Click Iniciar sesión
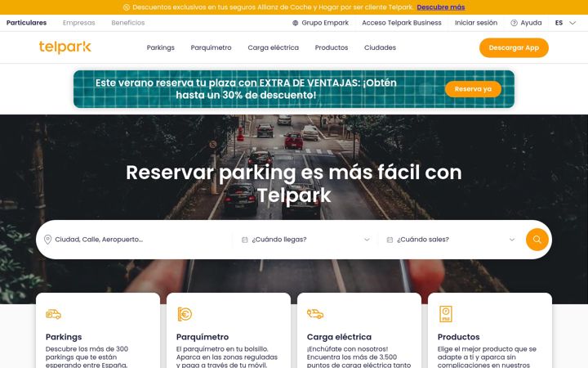The height and width of the screenshot is (368, 588). click(x=476, y=23)
